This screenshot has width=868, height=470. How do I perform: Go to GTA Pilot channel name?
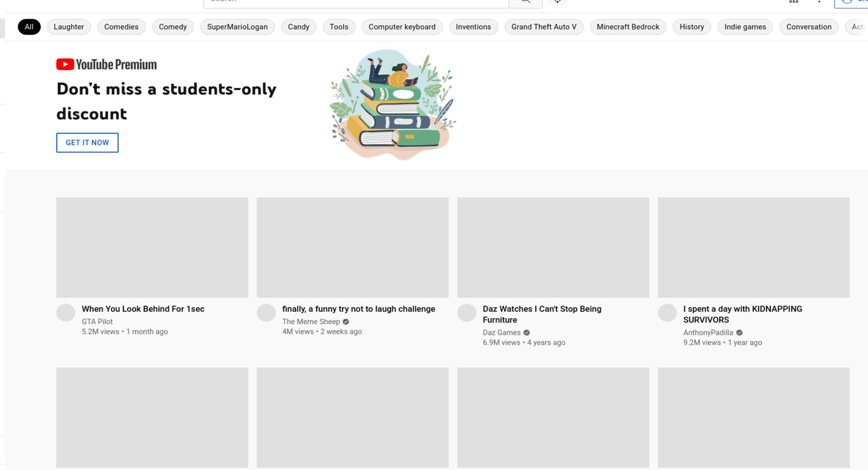[x=97, y=322]
